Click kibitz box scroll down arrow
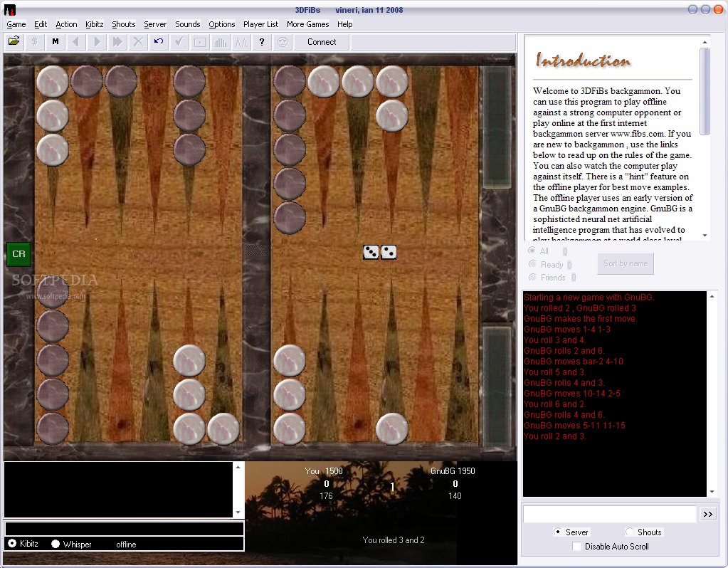The image size is (728, 568). pos(238,512)
